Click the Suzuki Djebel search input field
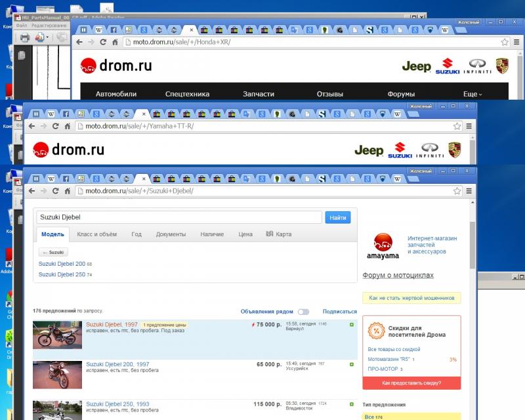Screen dimensions: 525x420 point(179,217)
